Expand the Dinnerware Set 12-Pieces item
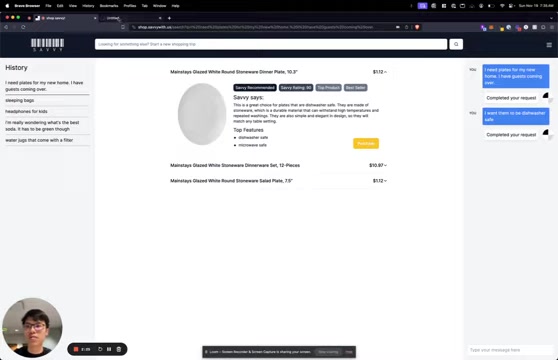The height and width of the screenshot is (360, 558). pos(385,165)
